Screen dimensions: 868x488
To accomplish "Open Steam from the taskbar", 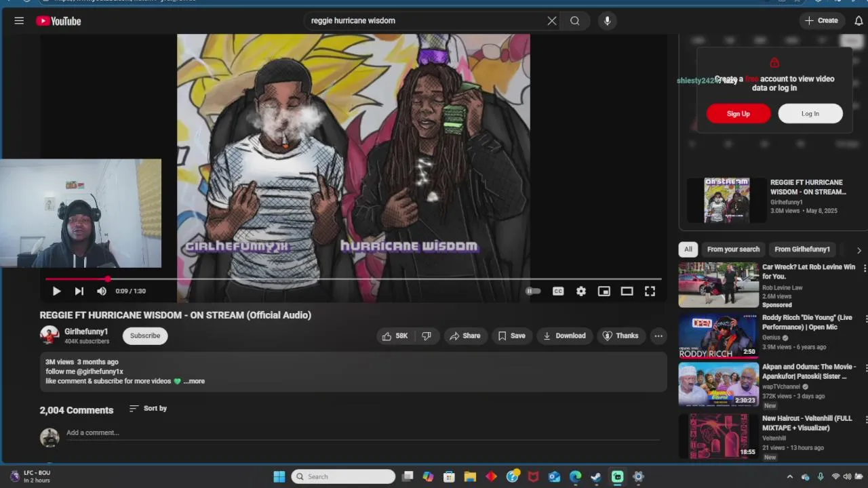I will click(596, 476).
